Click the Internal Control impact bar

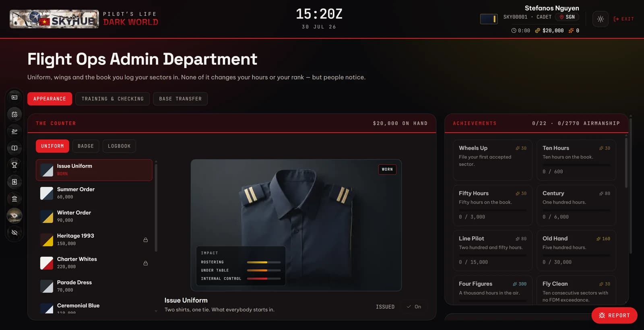pos(264,278)
